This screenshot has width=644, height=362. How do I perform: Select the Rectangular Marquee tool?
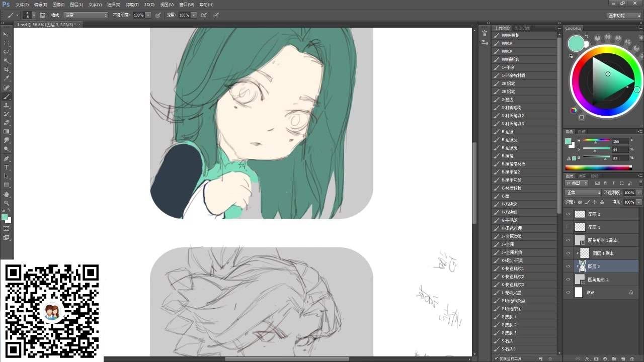7,43
